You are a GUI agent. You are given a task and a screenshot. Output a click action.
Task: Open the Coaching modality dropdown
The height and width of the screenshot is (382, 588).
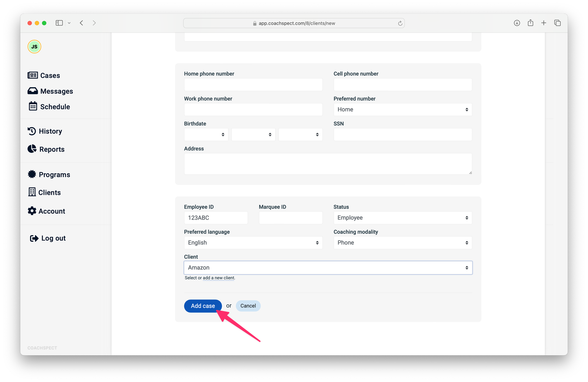pyautogui.click(x=402, y=243)
